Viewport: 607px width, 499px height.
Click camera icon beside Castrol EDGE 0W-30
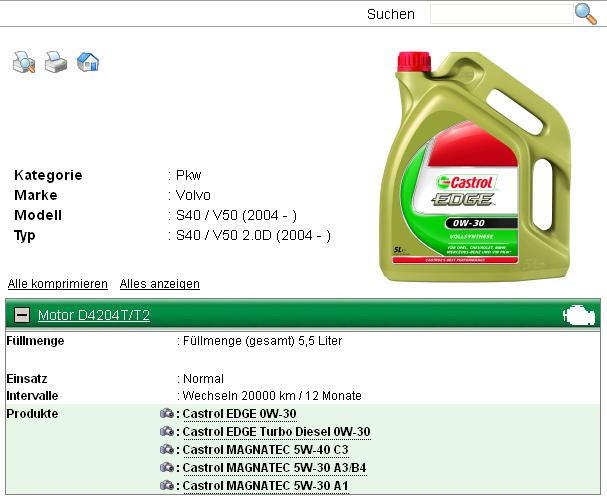pos(167,413)
